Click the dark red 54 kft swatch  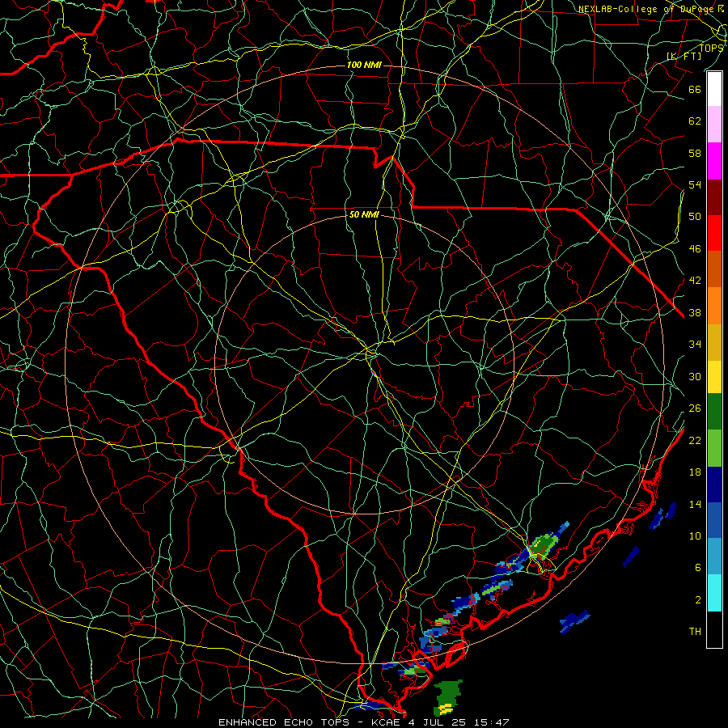[714, 197]
